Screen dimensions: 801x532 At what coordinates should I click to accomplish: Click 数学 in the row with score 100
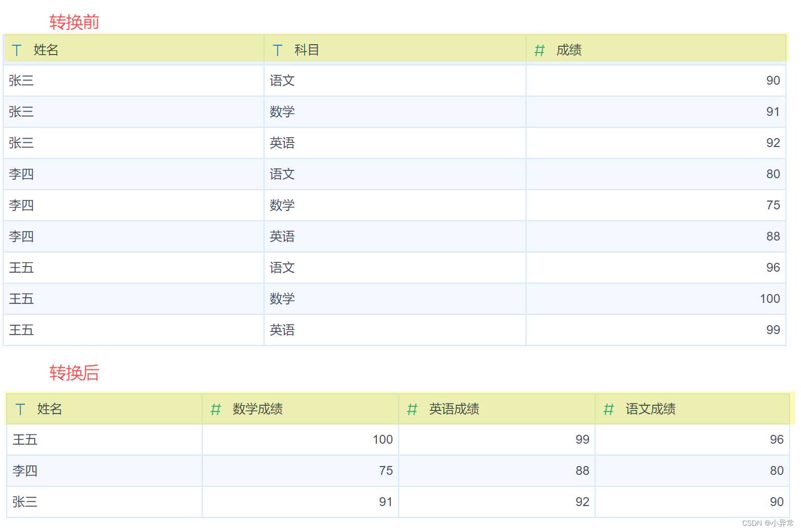[x=282, y=299]
